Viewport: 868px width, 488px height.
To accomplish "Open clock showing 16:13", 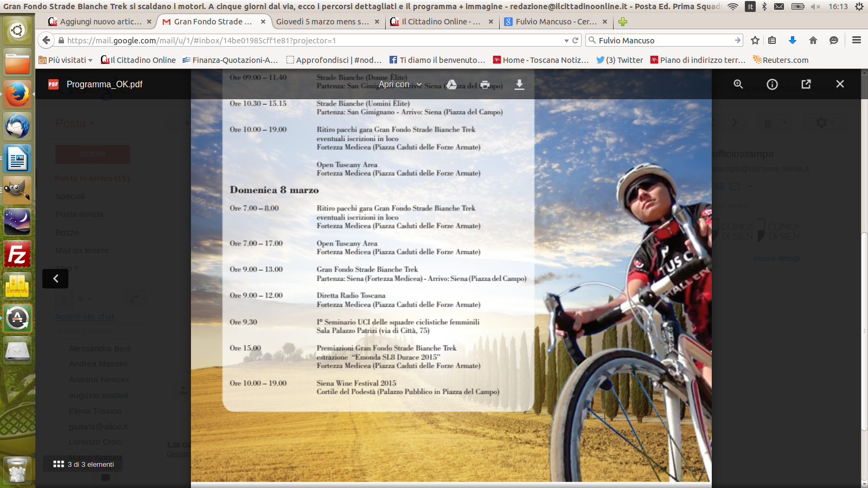I will pos(838,7).
